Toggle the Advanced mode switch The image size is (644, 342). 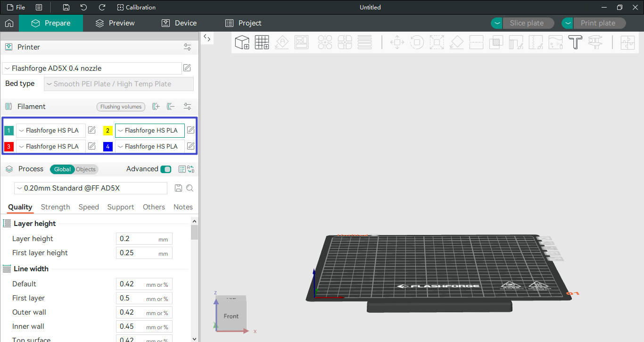point(166,169)
